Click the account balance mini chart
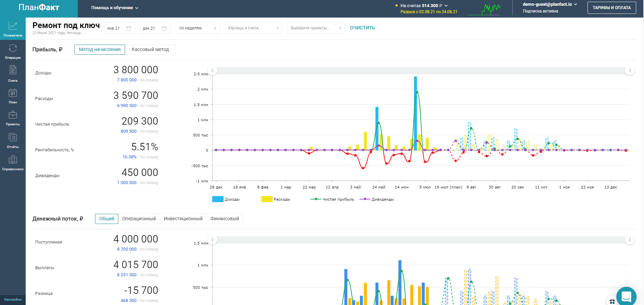This screenshot has height=305, width=644. 484,9
